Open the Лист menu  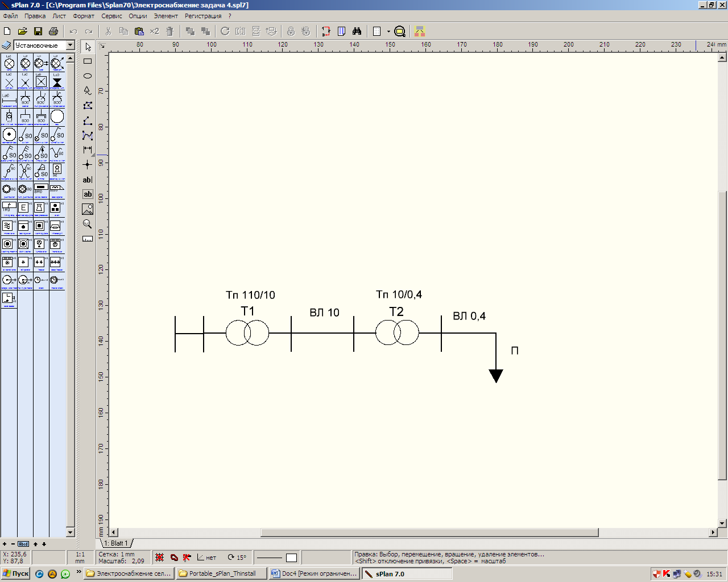tap(59, 16)
